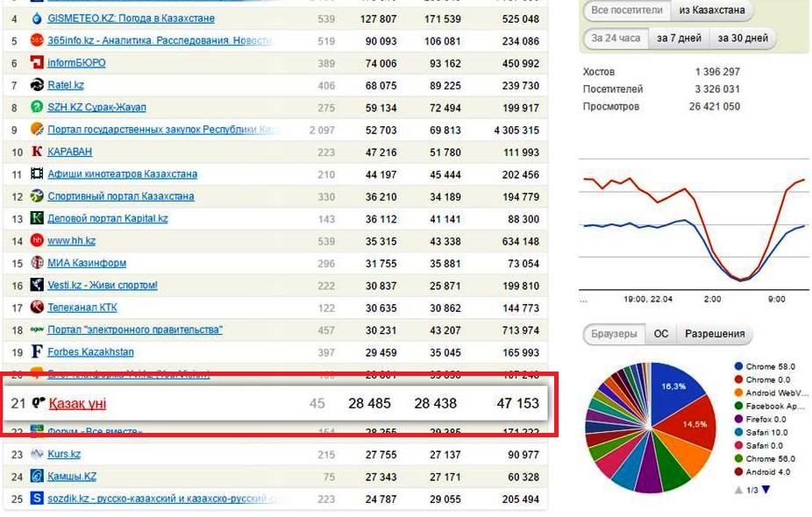Open the Ratel.kz link
Screen dimensions: 812x517
(x=66, y=85)
